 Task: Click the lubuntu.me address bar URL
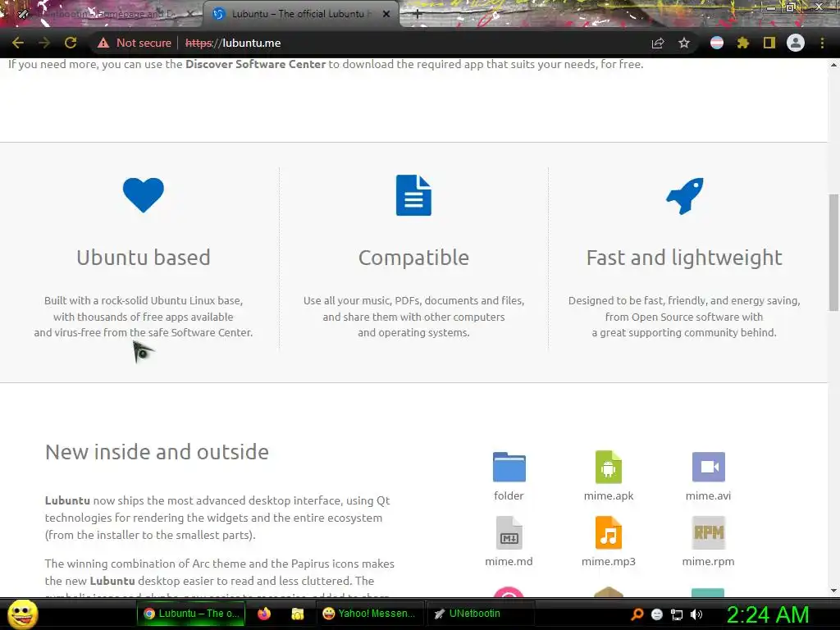click(233, 43)
